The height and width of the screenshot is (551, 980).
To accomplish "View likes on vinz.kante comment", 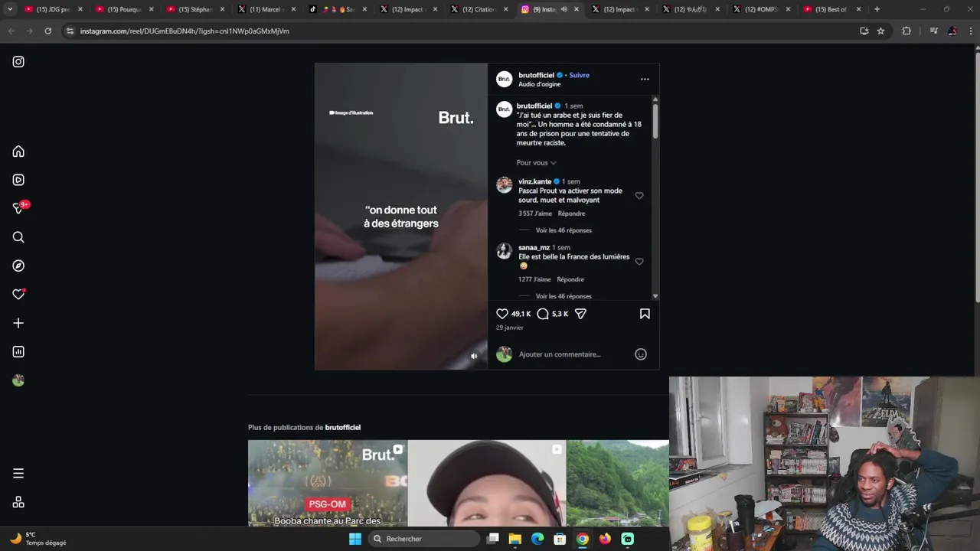I will 535,214.
